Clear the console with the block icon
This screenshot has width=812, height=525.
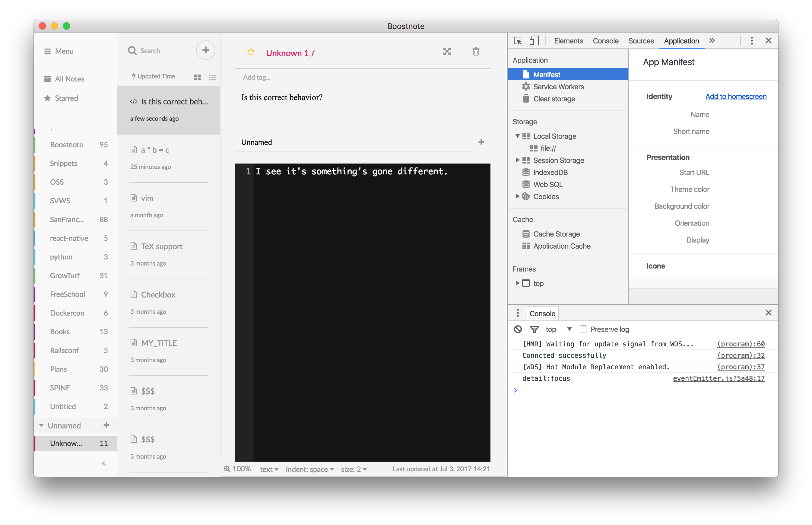pos(518,329)
